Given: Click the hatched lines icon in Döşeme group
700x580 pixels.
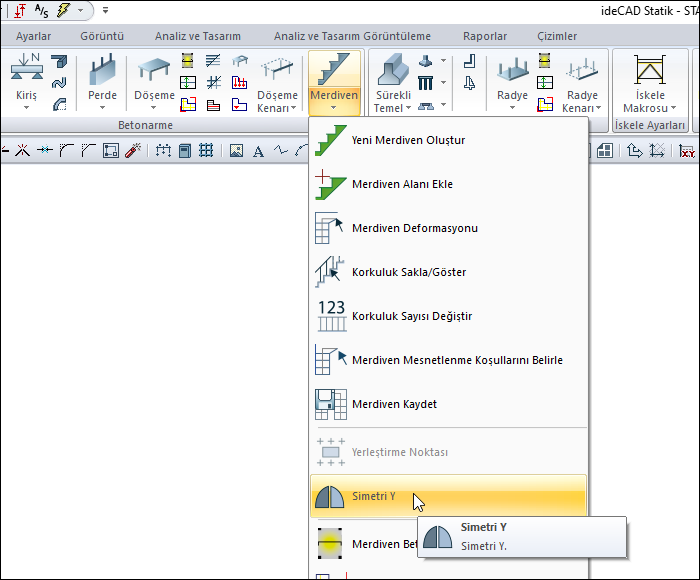Looking at the screenshot, I should point(213,60).
